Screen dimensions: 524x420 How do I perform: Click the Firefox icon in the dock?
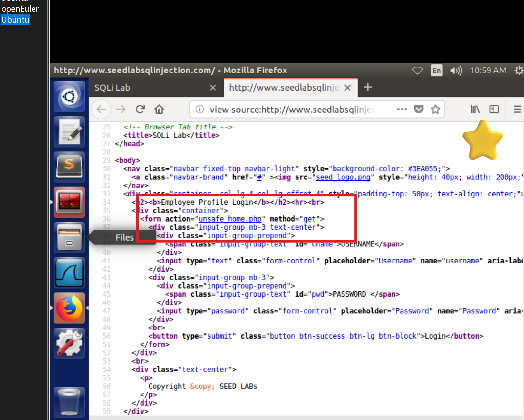[69, 308]
